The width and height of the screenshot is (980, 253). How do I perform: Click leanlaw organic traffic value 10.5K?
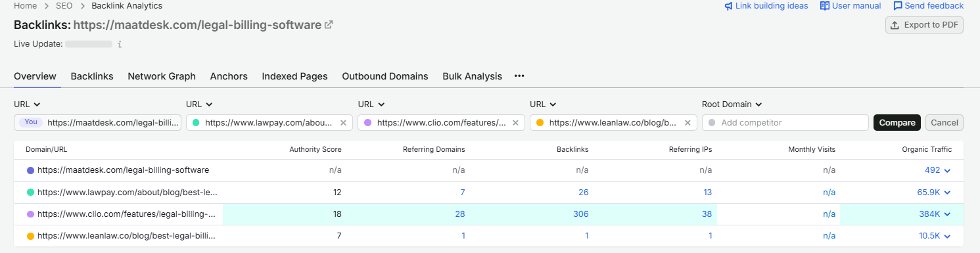pyautogui.click(x=929, y=236)
